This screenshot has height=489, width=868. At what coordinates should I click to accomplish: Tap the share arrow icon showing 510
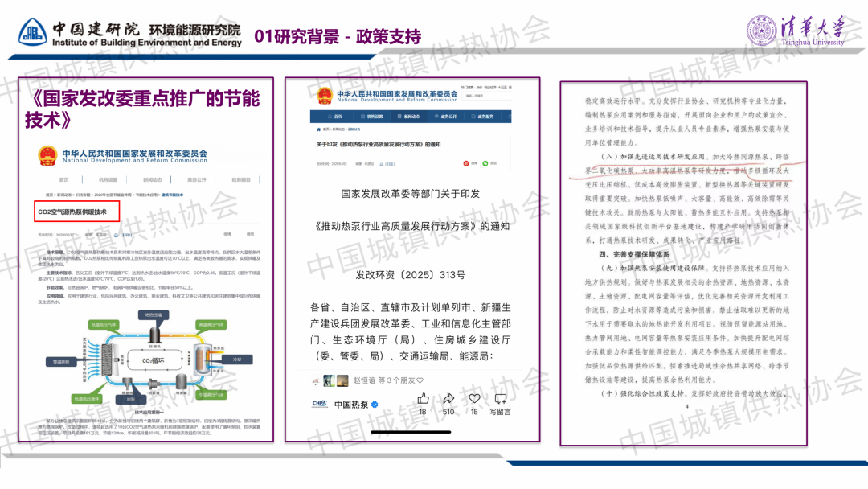tap(448, 399)
